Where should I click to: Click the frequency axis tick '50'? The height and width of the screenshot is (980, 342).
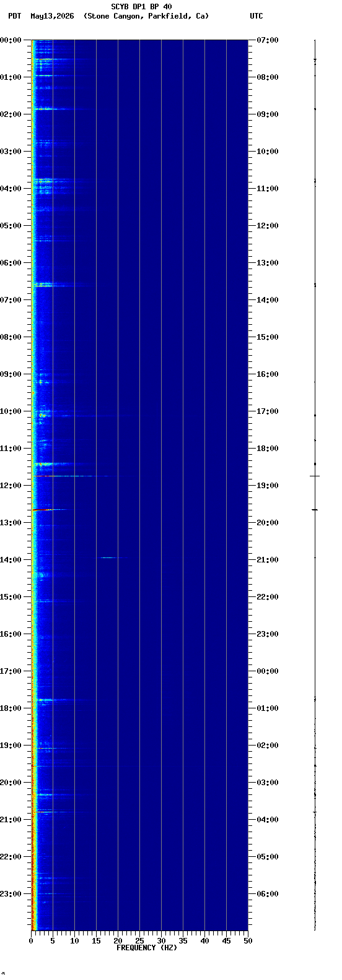click(x=248, y=941)
